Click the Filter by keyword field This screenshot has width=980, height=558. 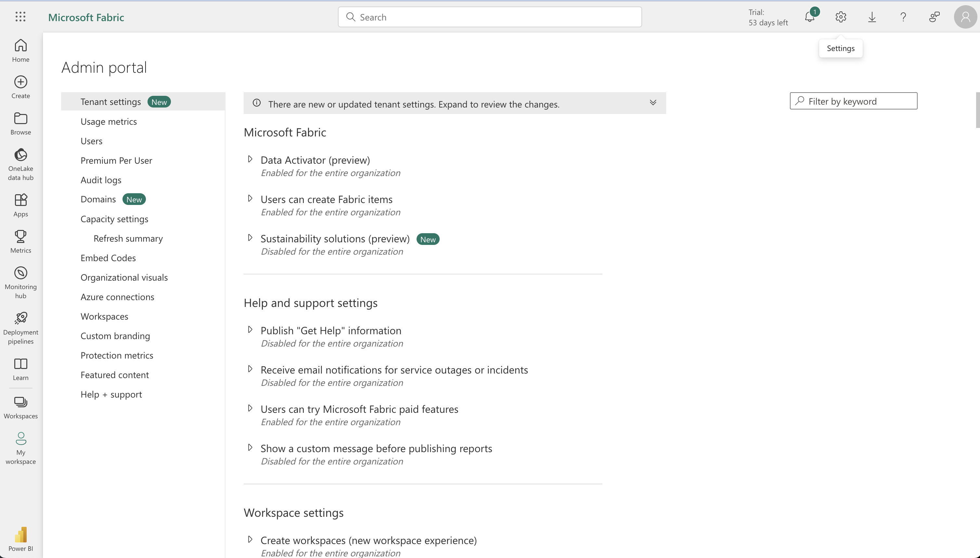854,101
